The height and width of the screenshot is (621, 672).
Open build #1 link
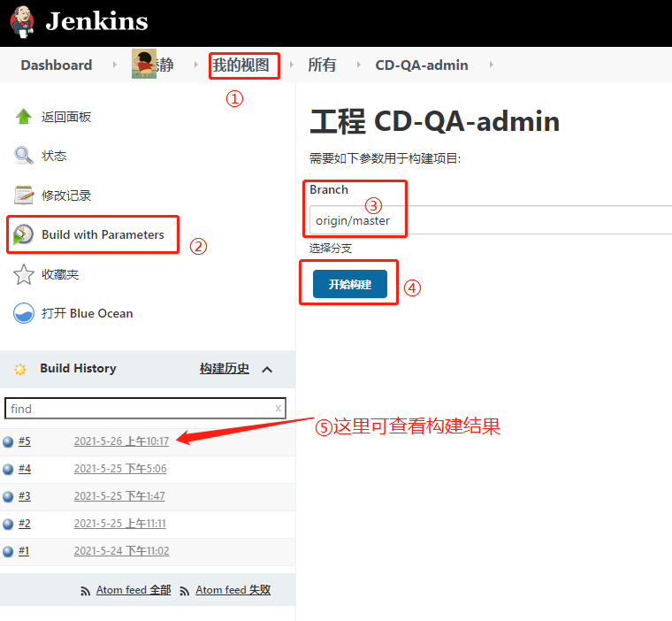[x=24, y=551]
